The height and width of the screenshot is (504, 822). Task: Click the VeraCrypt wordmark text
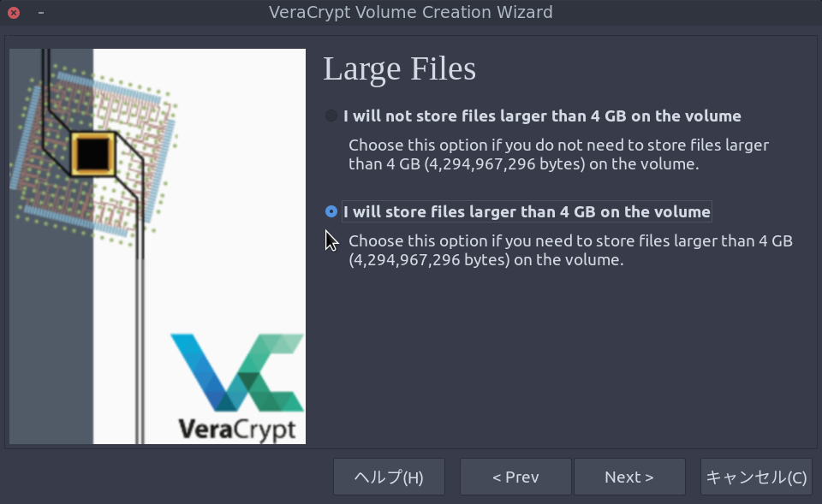[x=237, y=430]
